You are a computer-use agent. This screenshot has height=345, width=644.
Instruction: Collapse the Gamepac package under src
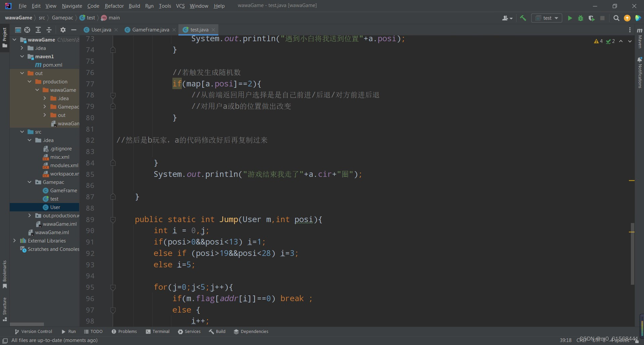coord(30,182)
